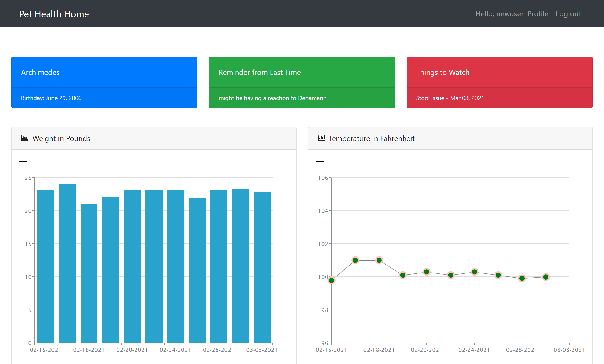
Task: Click the 25 label on weight y-axis
Action: point(28,178)
